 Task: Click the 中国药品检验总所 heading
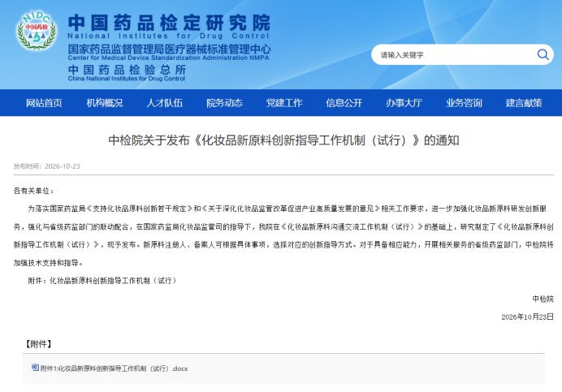[127, 70]
